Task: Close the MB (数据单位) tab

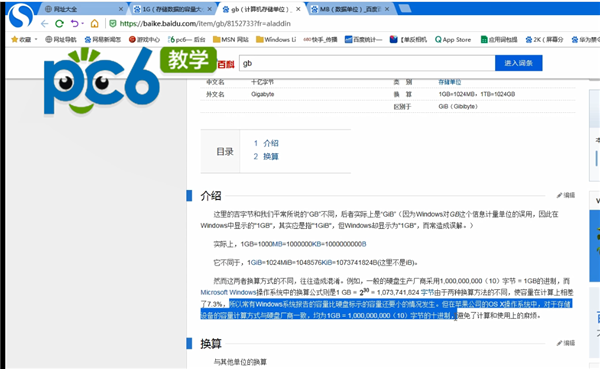Action: click(x=387, y=9)
